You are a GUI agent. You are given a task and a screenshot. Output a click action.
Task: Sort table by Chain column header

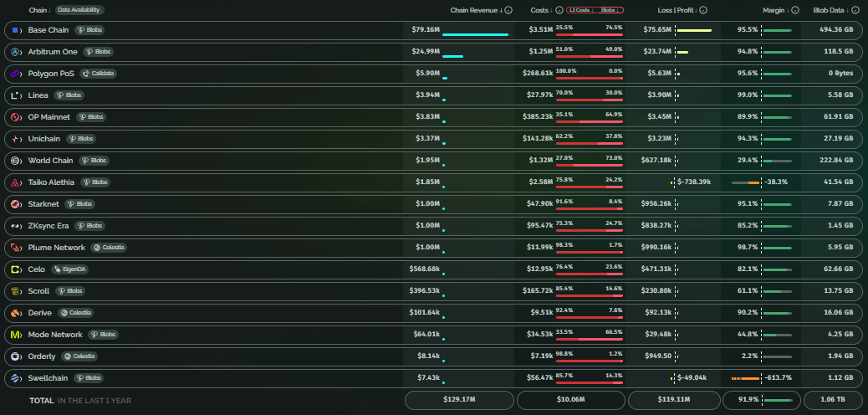coord(38,10)
